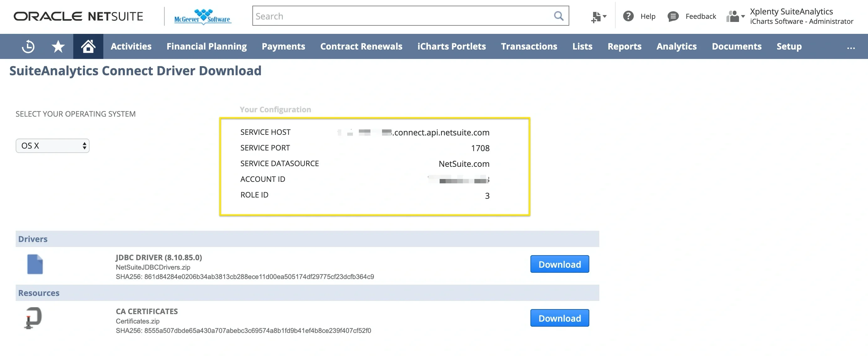Open recent records with the clock icon

coord(28,46)
